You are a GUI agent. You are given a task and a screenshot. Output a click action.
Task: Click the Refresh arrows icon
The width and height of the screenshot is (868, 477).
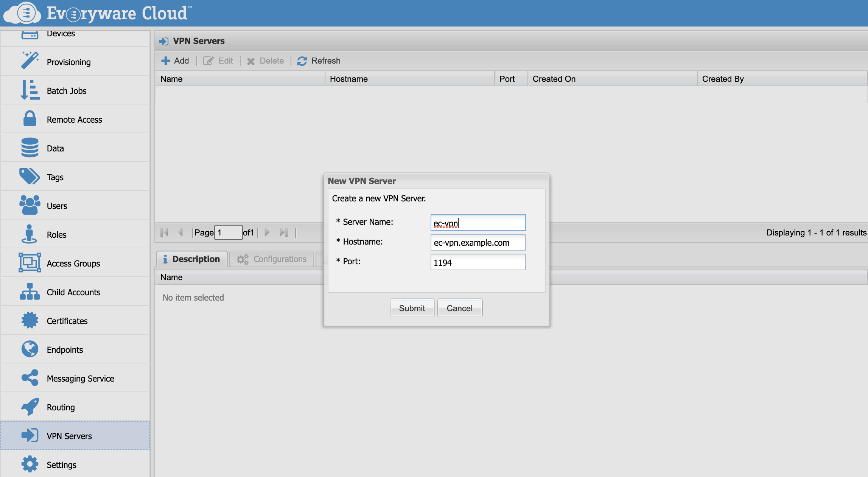click(x=302, y=61)
